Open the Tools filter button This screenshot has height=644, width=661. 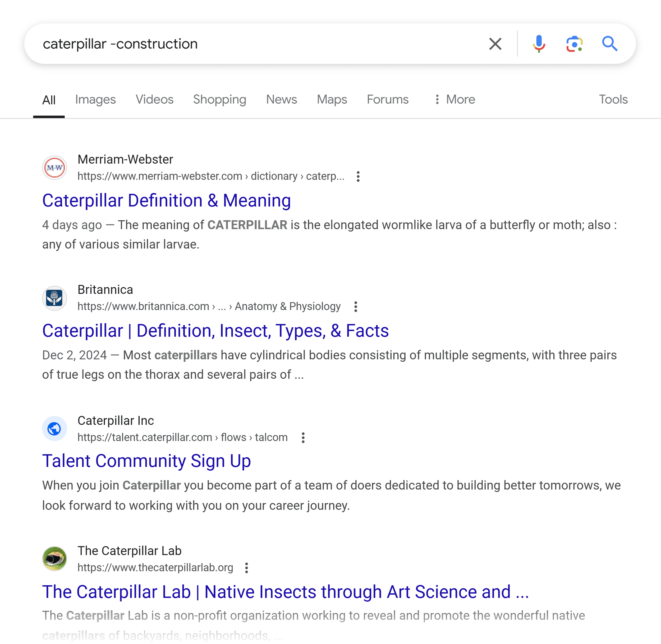(613, 99)
